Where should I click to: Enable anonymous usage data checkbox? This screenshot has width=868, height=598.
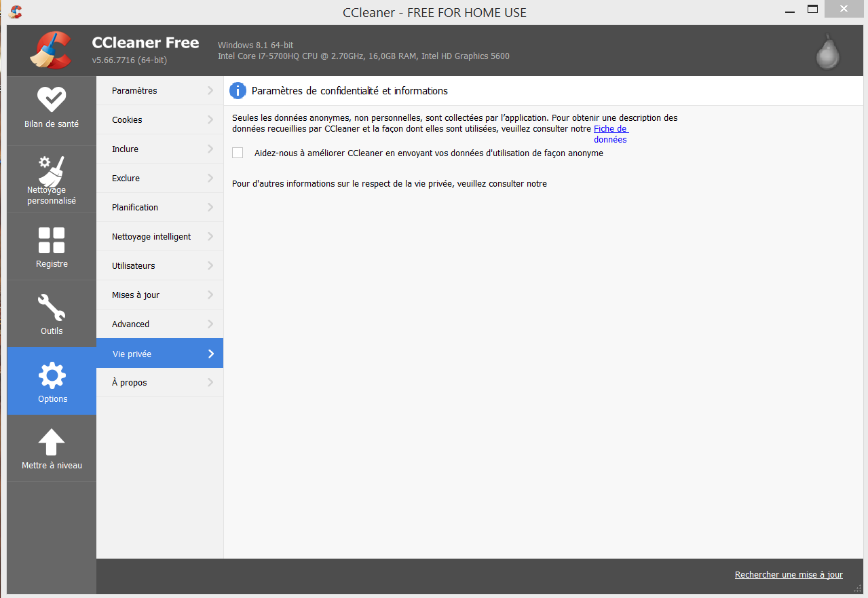coord(238,153)
